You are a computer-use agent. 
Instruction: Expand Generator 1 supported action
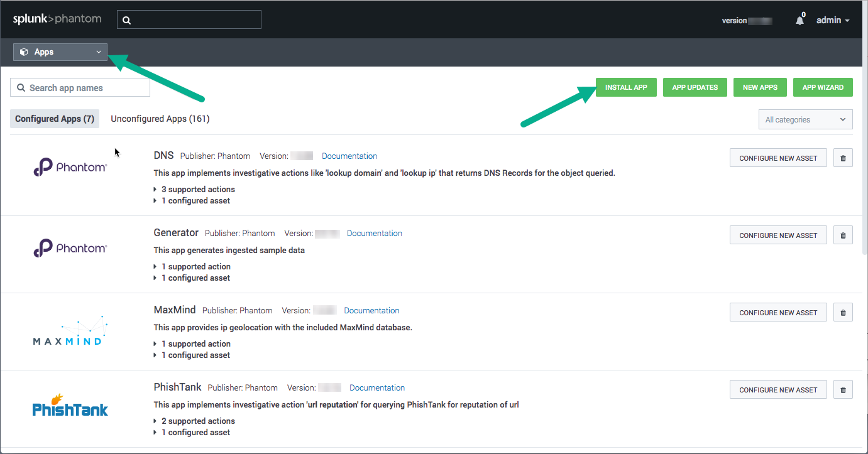pos(192,266)
